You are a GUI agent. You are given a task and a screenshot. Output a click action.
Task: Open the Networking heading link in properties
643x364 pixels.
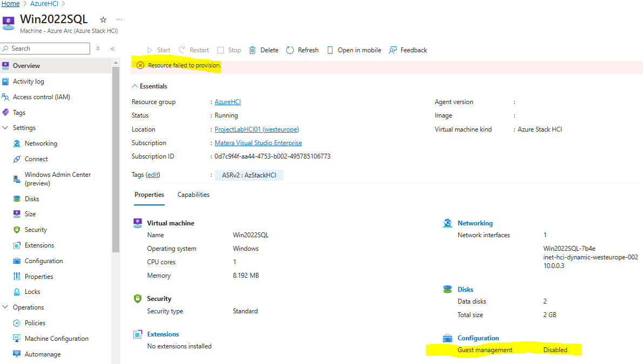[475, 223]
